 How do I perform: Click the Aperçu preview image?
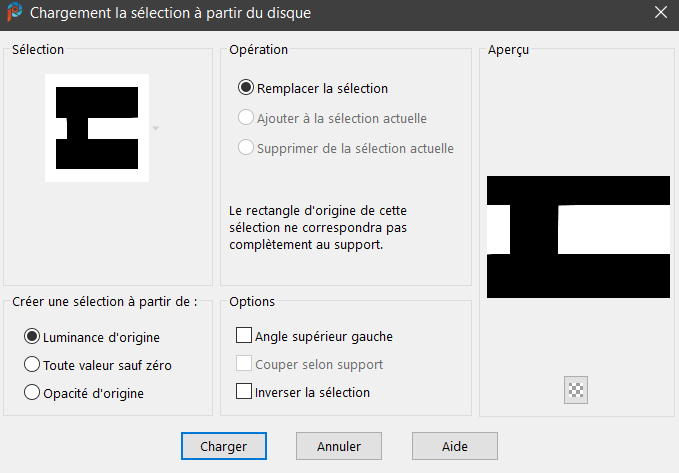click(578, 237)
